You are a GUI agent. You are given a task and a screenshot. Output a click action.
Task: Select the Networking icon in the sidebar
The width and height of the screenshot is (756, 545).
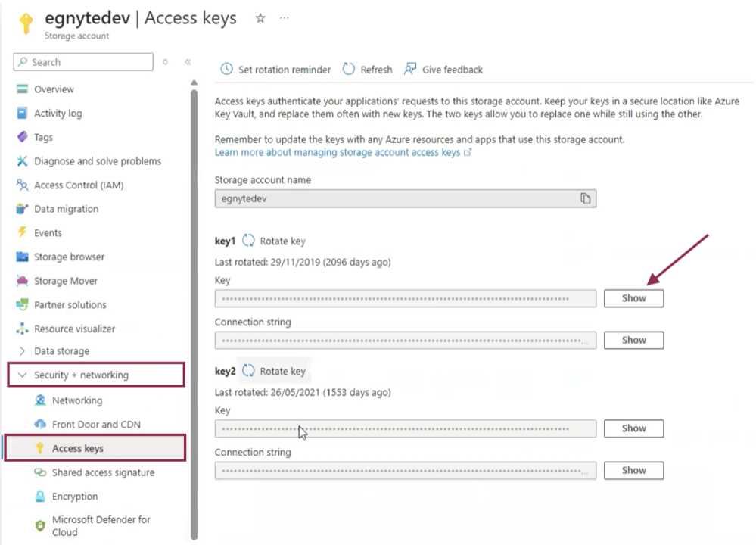tap(40, 400)
